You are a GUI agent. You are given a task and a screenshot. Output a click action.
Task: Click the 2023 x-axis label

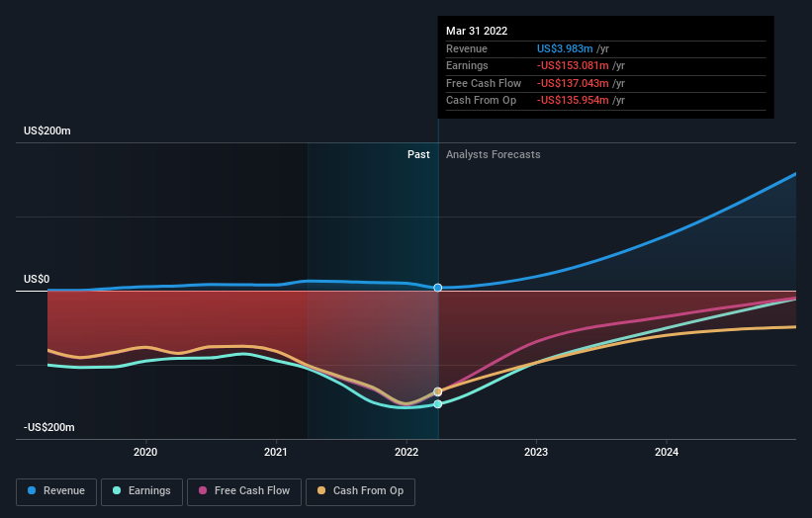536,452
